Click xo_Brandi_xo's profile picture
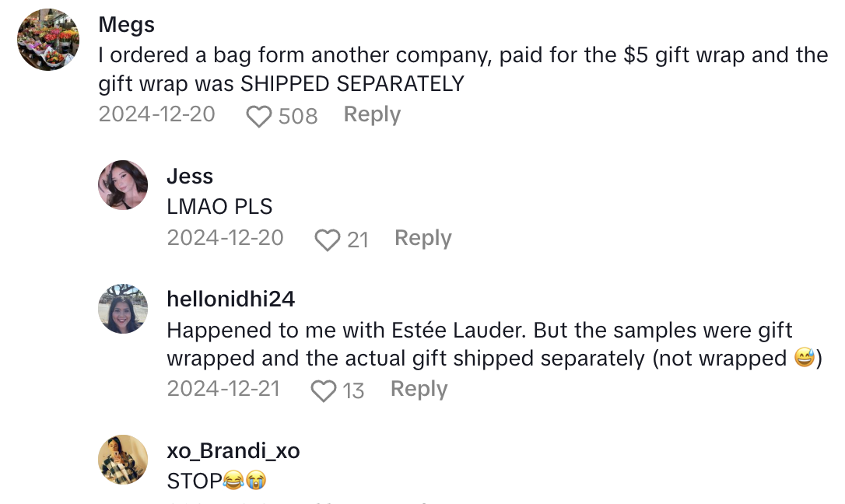 click(123, 460)
